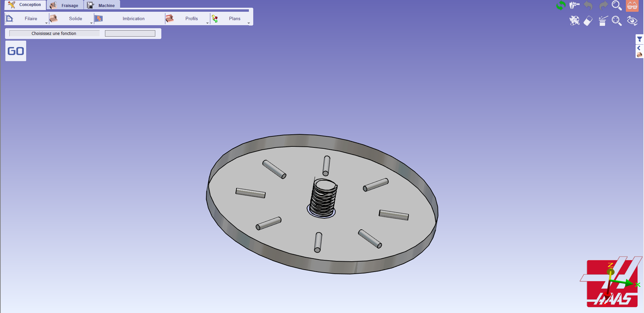
Task: Click the Plans axes icon
Action: [x=215, y=18]
